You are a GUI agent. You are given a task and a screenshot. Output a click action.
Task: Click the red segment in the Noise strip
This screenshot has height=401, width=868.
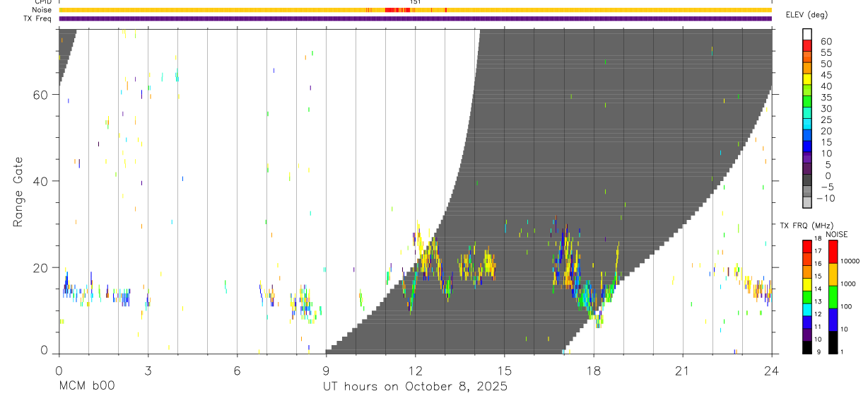[397, 10]
